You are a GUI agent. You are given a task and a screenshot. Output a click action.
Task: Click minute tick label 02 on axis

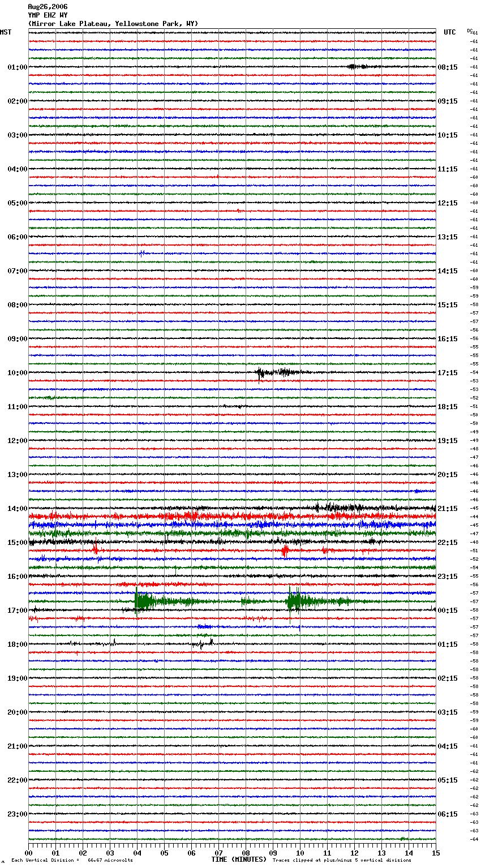click(83, 853)
